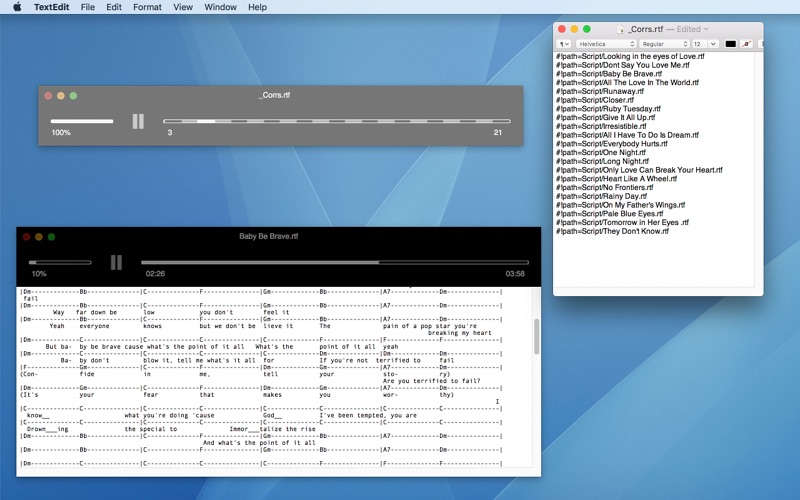Open the text highlight color button
The height and width of the screenshot is (500, 800).
pos(746,44)
